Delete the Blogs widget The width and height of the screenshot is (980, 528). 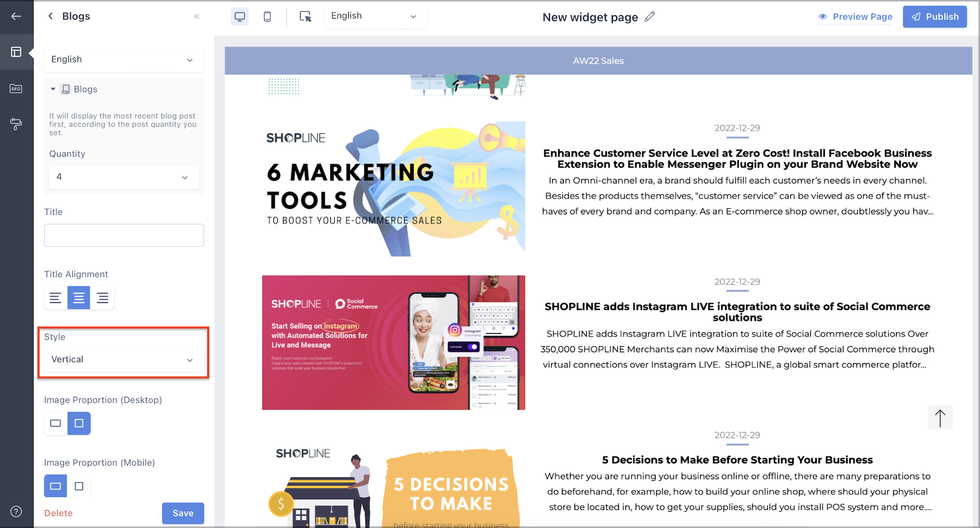[59, 513]
